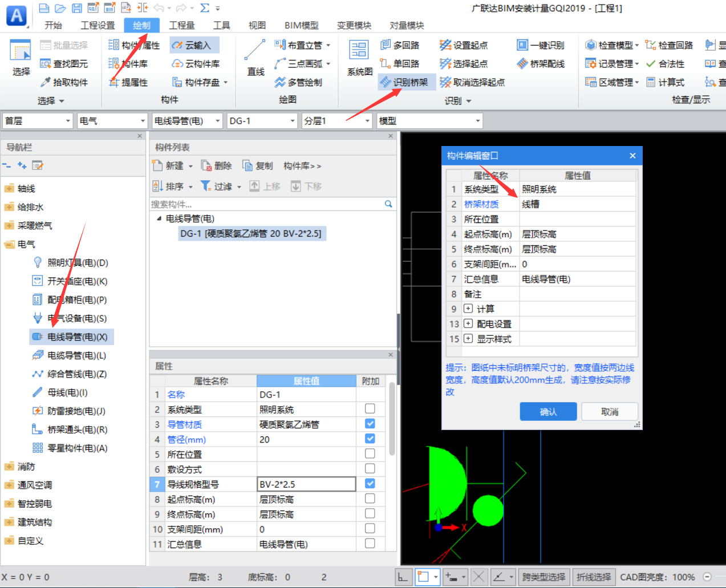This screenshot has height=588, width=726.
Task: Switch to the 开始 ribbon tab
Action: coord(54,25)
